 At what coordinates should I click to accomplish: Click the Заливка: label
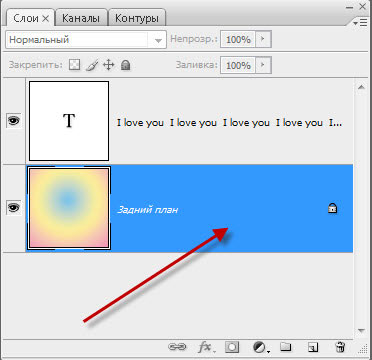(x=197, y=65)
